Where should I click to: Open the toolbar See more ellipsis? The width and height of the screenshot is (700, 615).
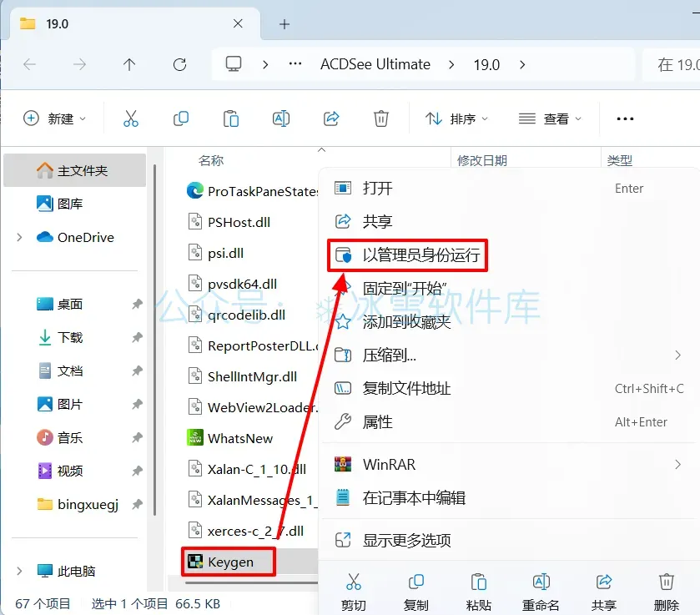coord(625,118)
